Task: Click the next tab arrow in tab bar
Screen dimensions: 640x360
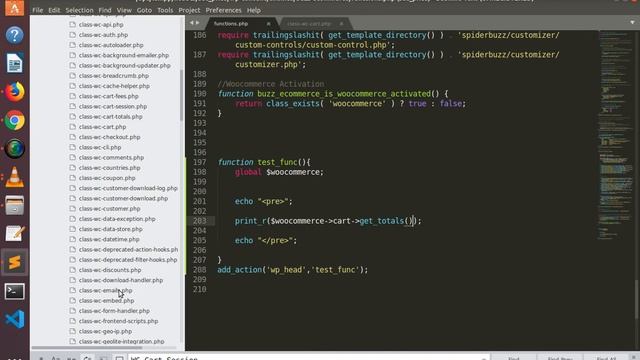Action: [198, 23]
